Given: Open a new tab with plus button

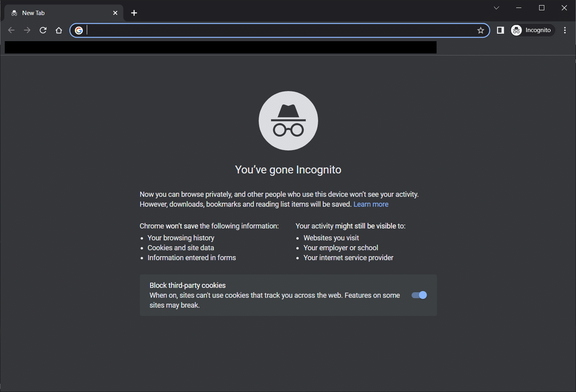Looking at the screenshot, I should point(134,13).
